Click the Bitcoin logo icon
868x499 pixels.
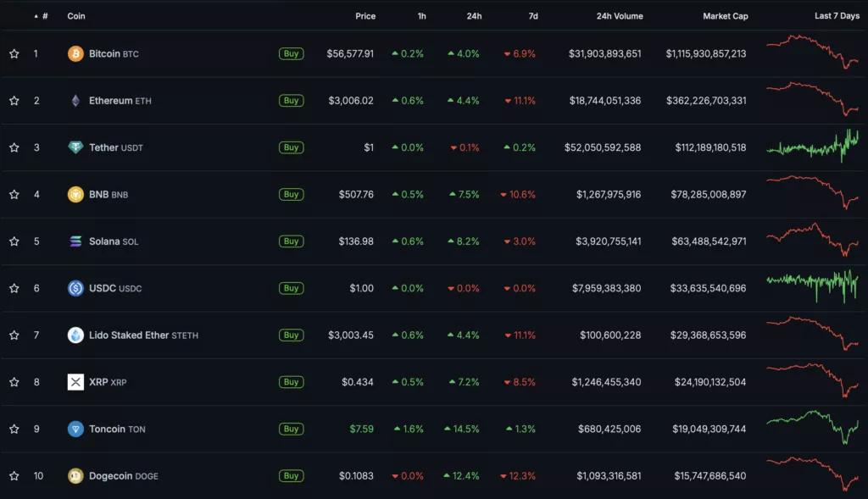[75, 53]
